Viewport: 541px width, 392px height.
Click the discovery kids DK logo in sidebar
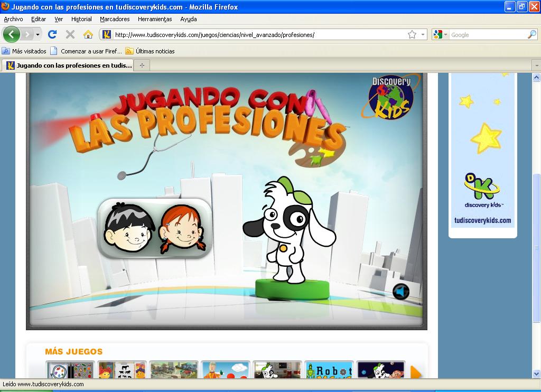tap(482, 190)
